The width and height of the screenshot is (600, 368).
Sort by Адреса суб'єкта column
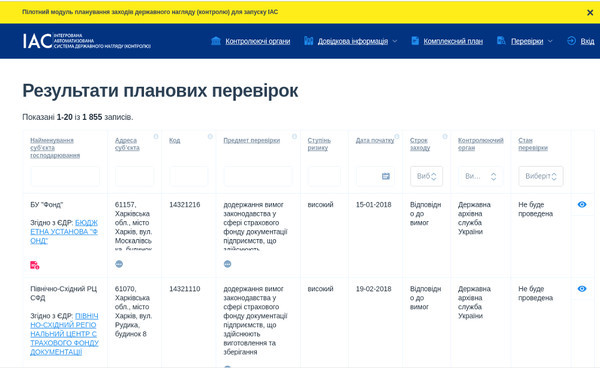[x=127, y=144]
